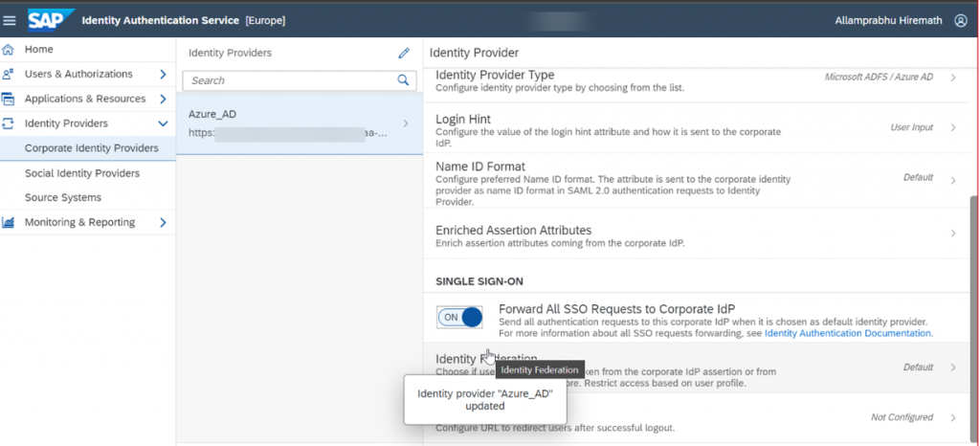Click the pencil edit icon for Identity Providers
This screenshot has width=980, height=446.
tap(404, 53)
